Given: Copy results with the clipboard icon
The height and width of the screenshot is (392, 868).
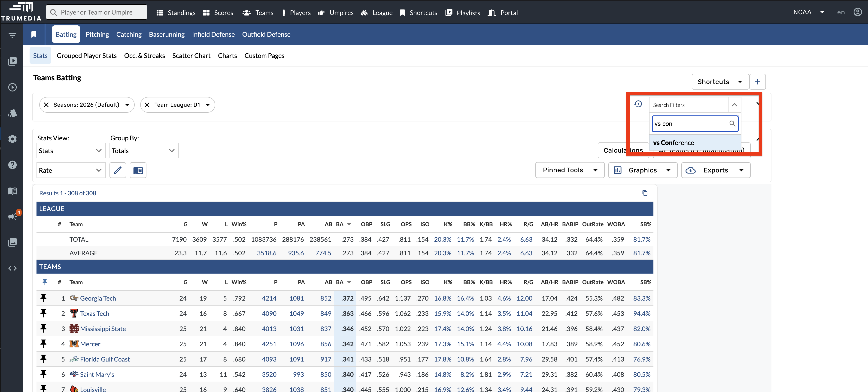Looking at the screenshot, I should point(645,193).
